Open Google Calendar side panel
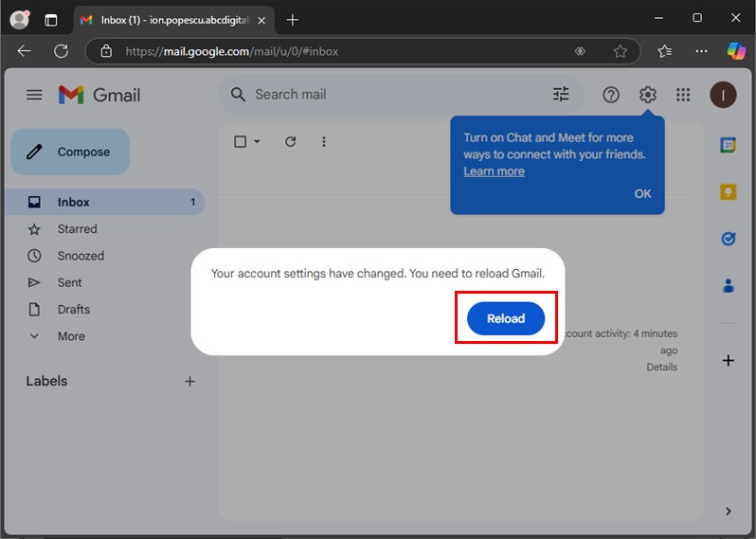The image size is (756, 539). 728,145
